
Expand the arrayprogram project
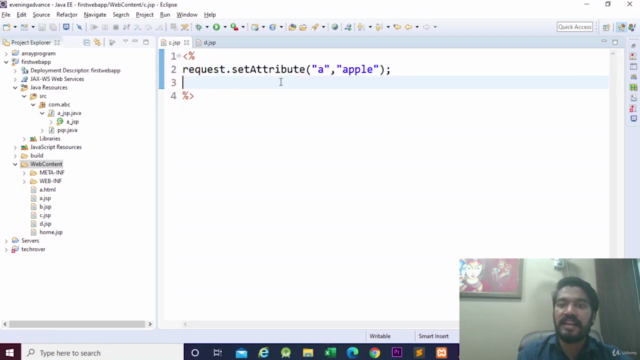(6, 53)
